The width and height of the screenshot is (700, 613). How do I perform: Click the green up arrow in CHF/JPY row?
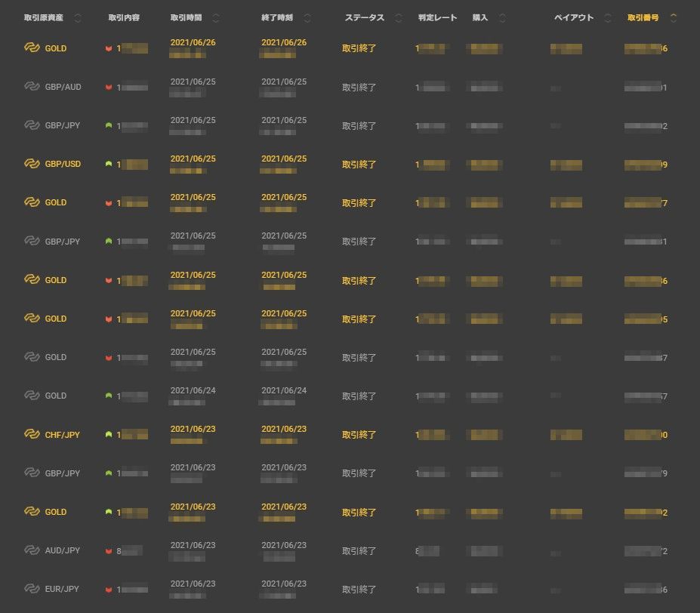click(109, 435)
